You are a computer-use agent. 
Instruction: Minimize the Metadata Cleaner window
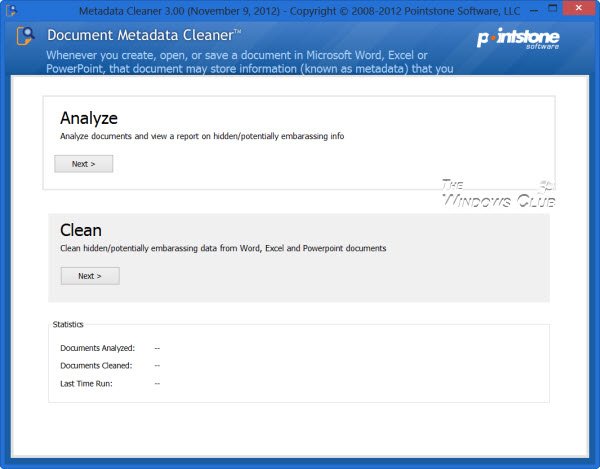click(534, 10)
